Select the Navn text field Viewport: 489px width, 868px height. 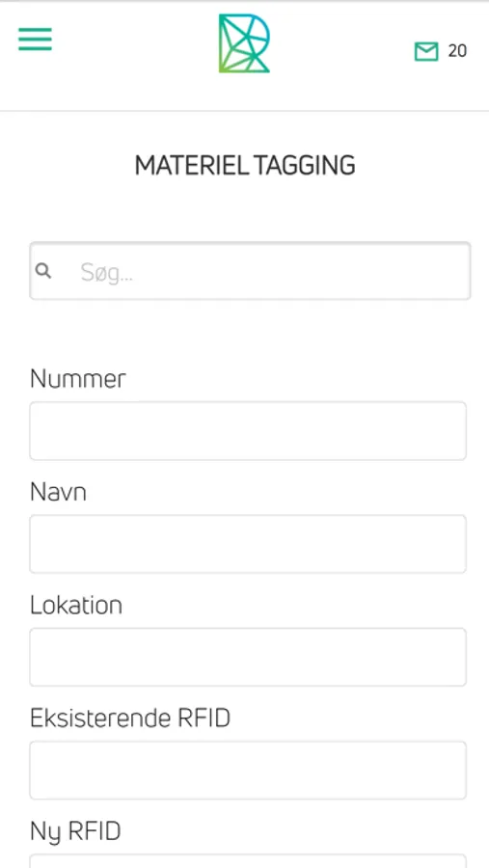pyautogui.click(x=248, y=544)
